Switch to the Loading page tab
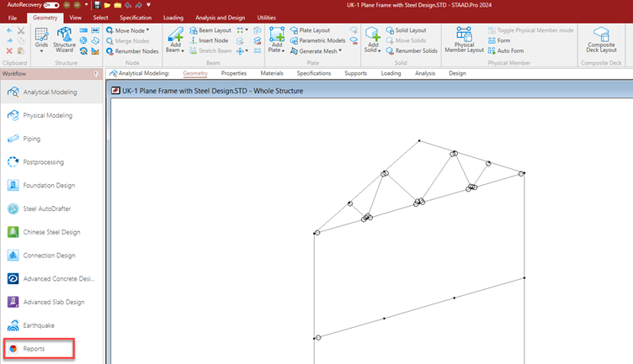Viewport: 633px width, 364px height. point(391,73)
